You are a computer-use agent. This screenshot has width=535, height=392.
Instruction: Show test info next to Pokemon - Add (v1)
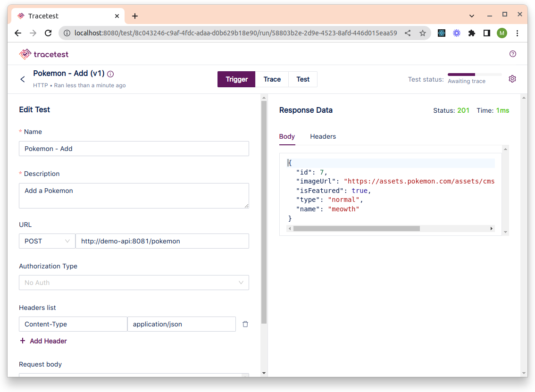point(110,74)
